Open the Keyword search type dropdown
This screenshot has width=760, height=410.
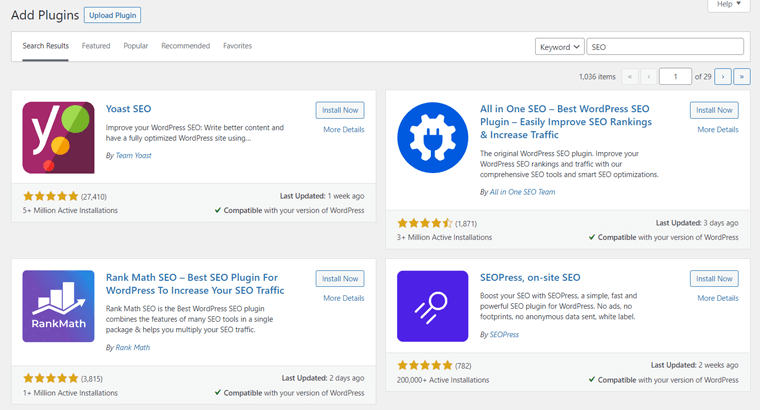point(559,47)
